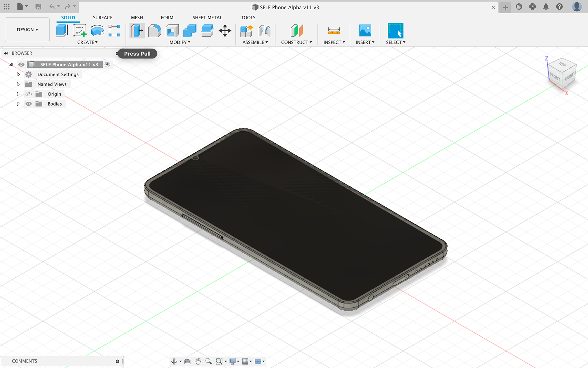The image size is (588, 368).
Task: Activate the SELF Phone Alpha component radio button
Action: (107, 64)
